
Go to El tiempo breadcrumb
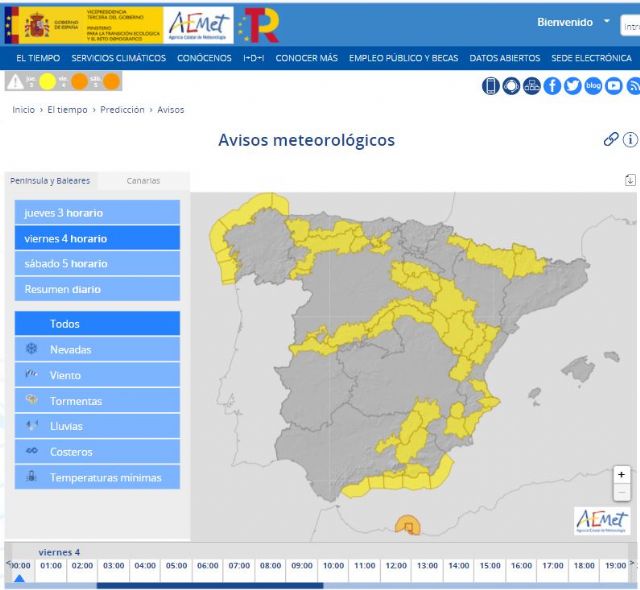tap(67, 110)
